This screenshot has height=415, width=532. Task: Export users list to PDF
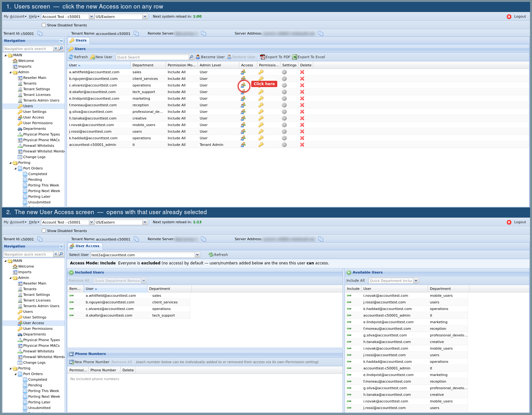275,57
